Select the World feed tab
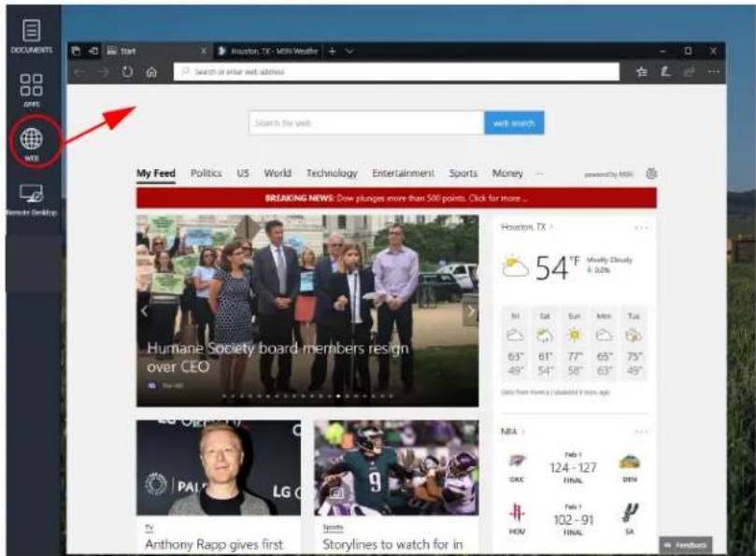756x556 pixels. pos(278,173)
